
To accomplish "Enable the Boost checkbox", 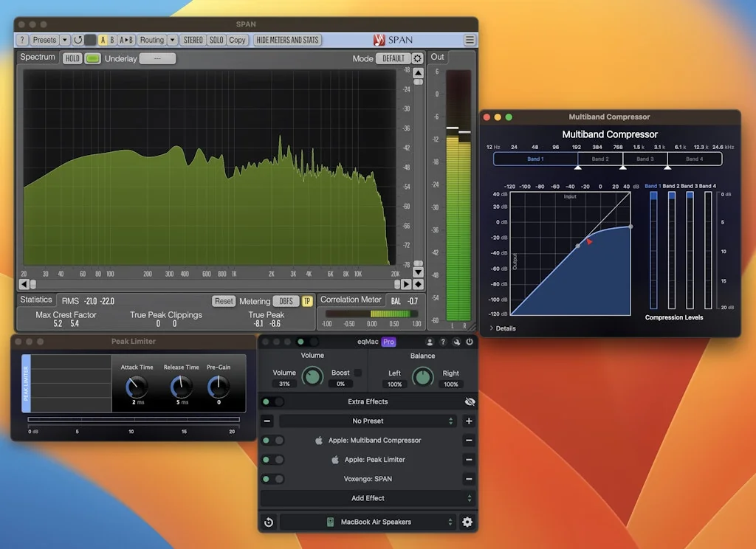I will pos(358,373).
